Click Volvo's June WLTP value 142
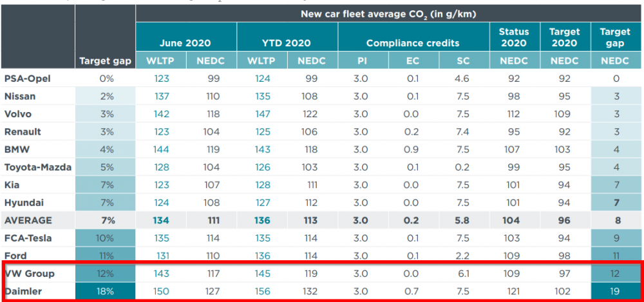The width and height of the screenshot is (644, 302). 161,114
